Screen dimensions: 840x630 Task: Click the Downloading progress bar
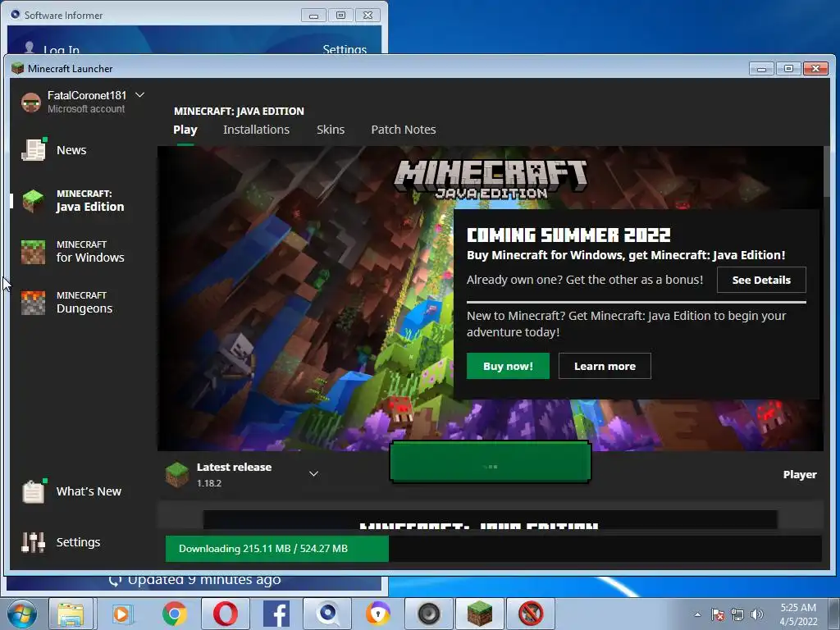coord(493,549)
